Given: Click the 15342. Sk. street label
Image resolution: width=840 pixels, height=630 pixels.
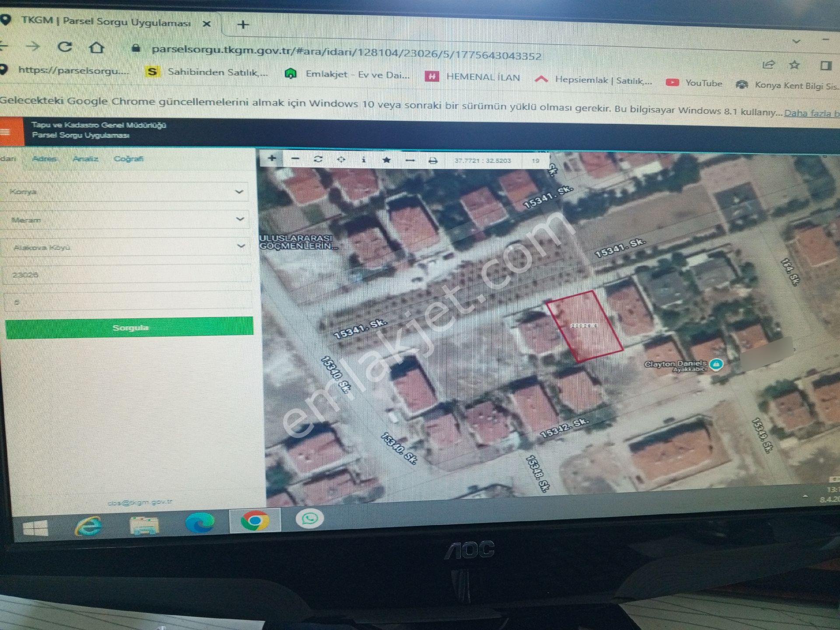Looking at the screenshot, I should (564, 427).
